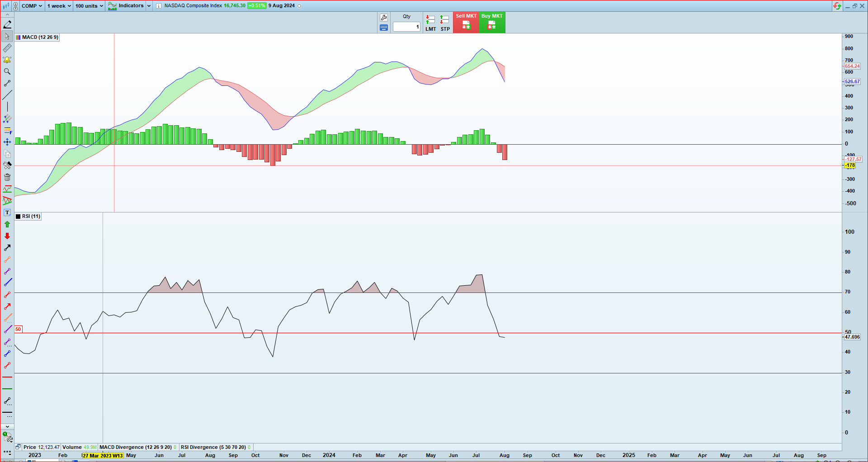The height and width of the screenshot is (462, 868).
Task: Select the green horizontal line tool
Action: [7, 389]
